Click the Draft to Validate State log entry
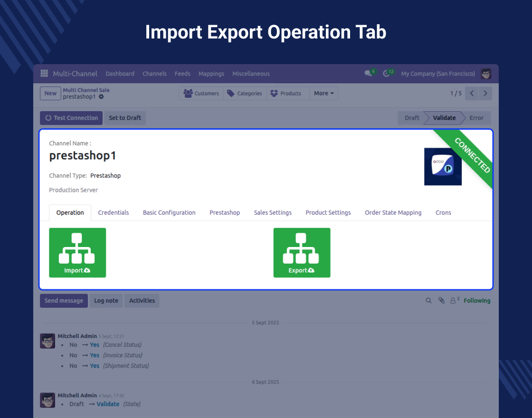532x418 pixels. pyautogui.click(x=105, y=404)
